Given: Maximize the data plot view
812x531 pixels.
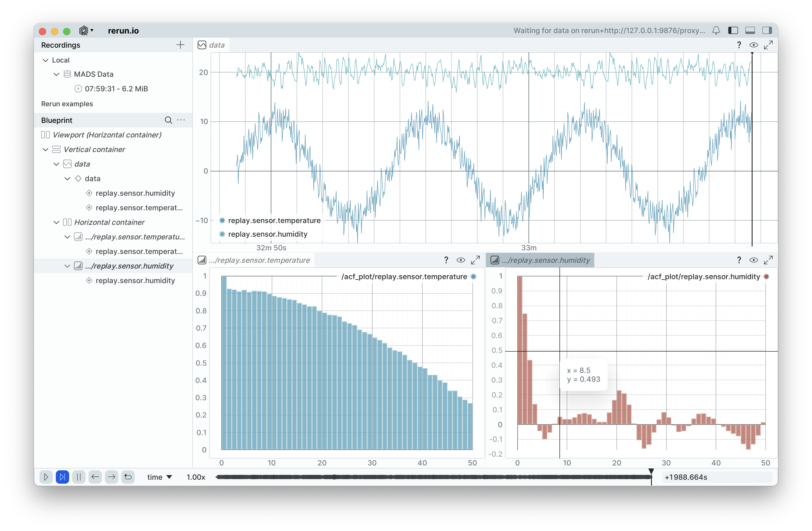Looking at the screenshot, I should pyautogui.click(x=768, y=45).
